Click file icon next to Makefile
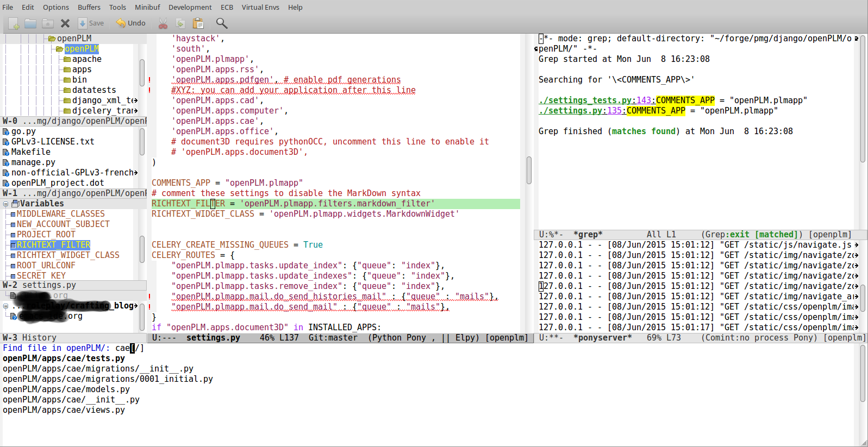Screen dimensions: 868x447 point(6,152)
